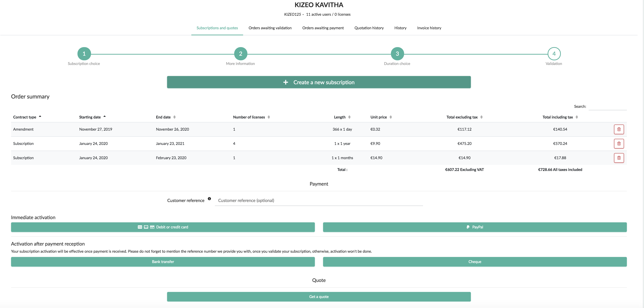Viewport: 644px width, 308px height.
Task: Go to step 1 Subscription choice
Action: point(84,54)
